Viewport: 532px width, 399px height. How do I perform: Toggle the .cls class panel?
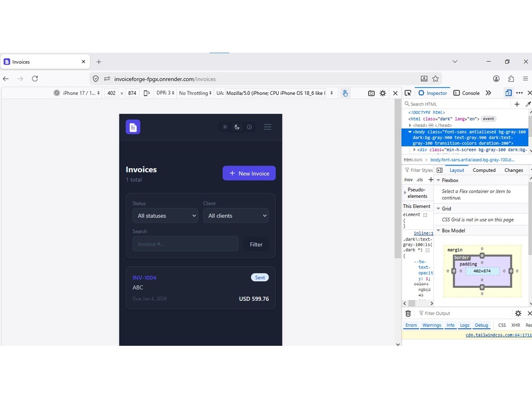[x=420, y=180]
